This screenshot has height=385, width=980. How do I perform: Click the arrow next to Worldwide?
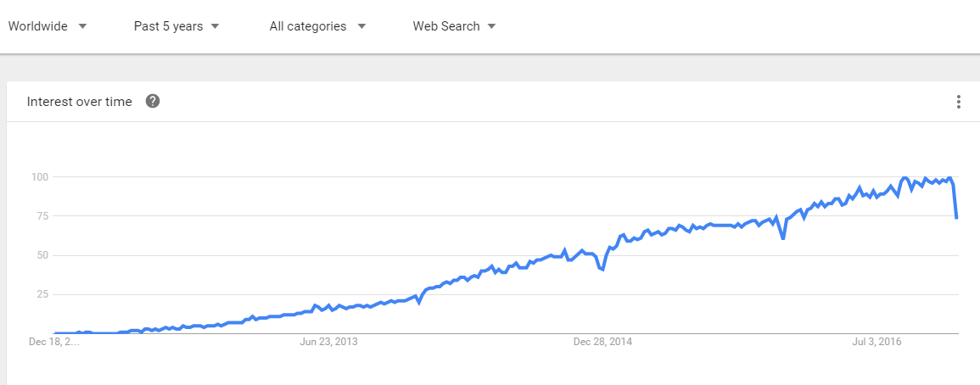(82, 26)
